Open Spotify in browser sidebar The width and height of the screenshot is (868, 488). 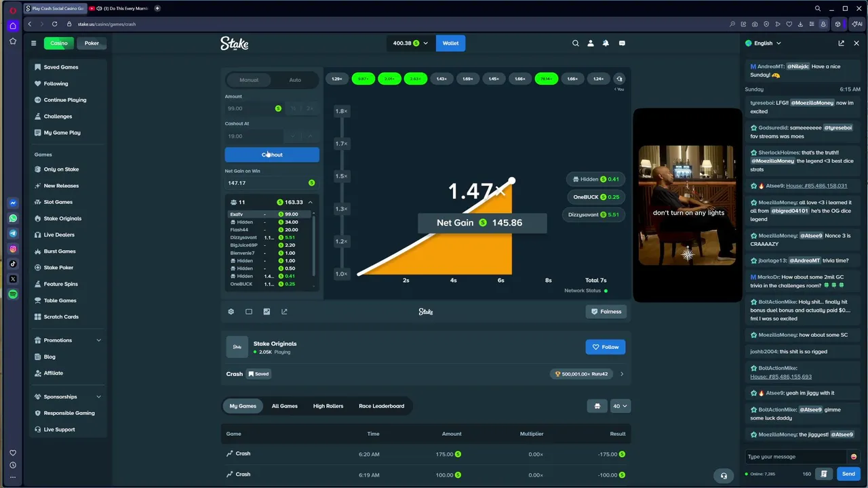click(x=13, y=294)
